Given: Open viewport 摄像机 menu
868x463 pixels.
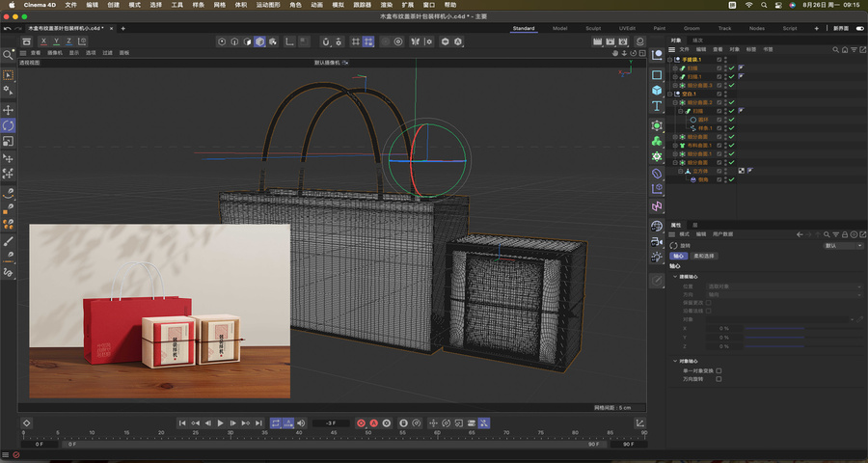Looking at the screenshot, I should point(55,53).
